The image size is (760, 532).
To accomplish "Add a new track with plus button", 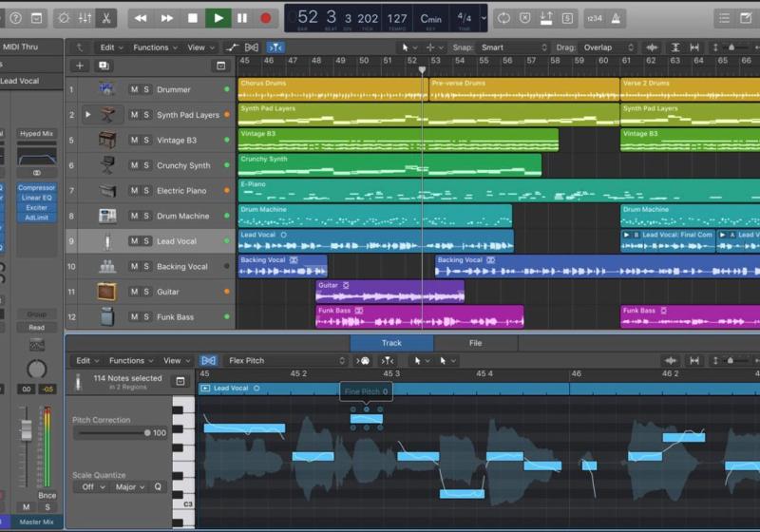I will (x=80, y=66).
